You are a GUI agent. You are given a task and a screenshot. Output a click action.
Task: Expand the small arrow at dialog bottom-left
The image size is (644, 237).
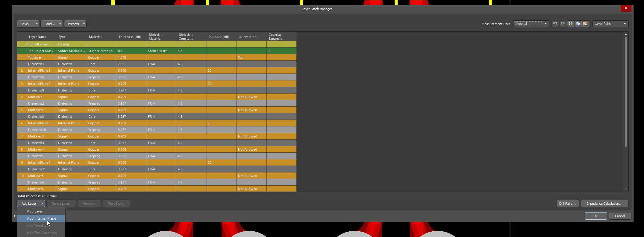pos(15,216)
